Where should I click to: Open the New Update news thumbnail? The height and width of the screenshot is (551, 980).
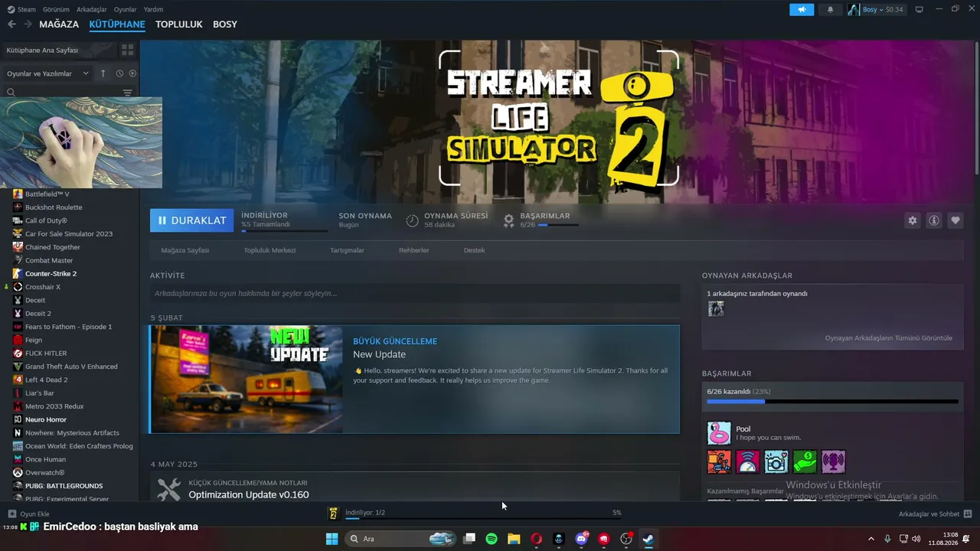pos(247,380)
